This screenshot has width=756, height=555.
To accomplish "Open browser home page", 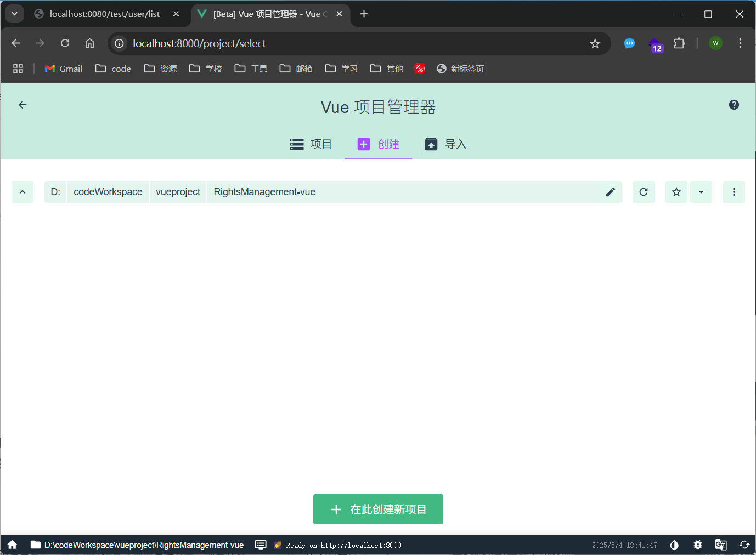I will (x=89, y=43).
